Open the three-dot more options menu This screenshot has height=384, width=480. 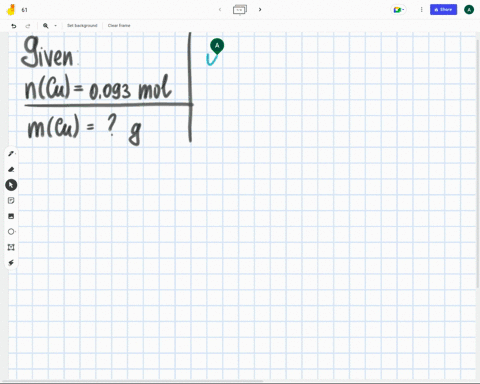(421, 10)
